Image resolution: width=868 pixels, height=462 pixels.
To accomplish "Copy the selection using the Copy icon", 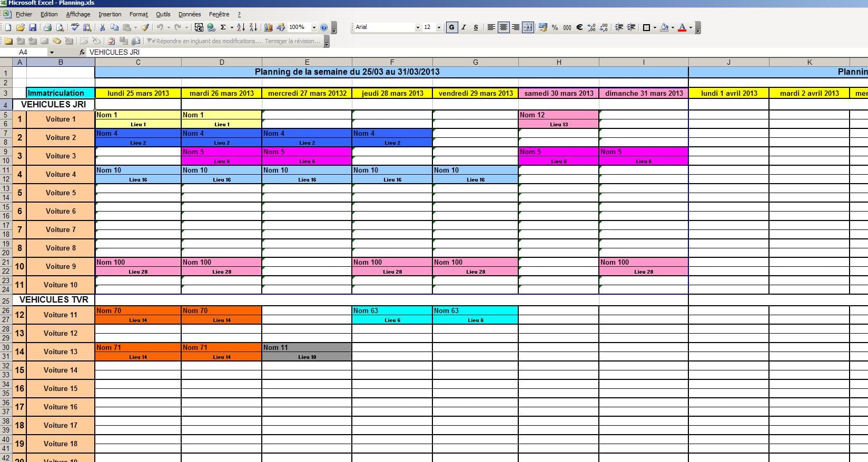I will 114,27.
